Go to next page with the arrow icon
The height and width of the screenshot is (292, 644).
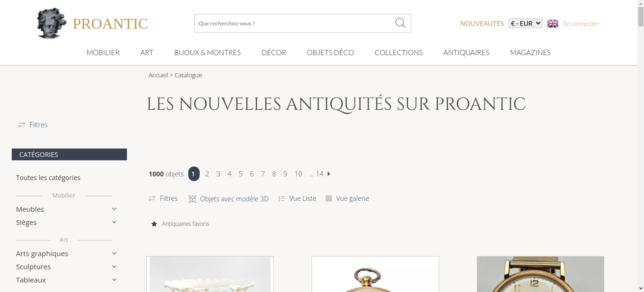coord(329,174)
